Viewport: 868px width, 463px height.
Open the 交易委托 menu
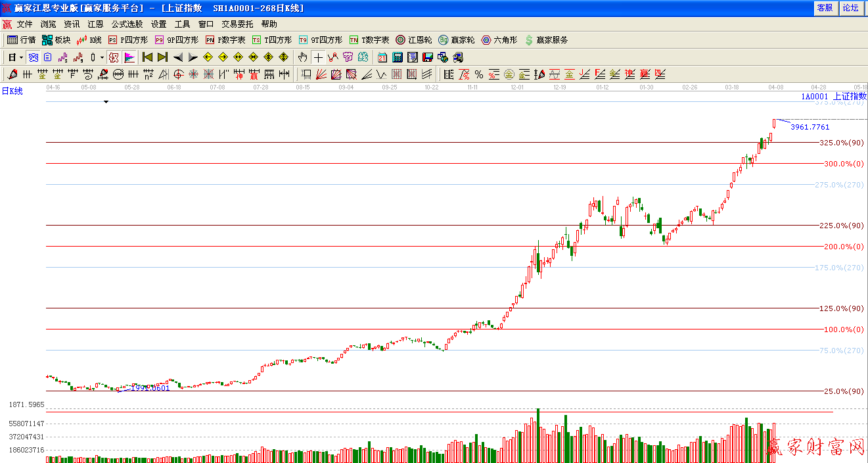237,24
